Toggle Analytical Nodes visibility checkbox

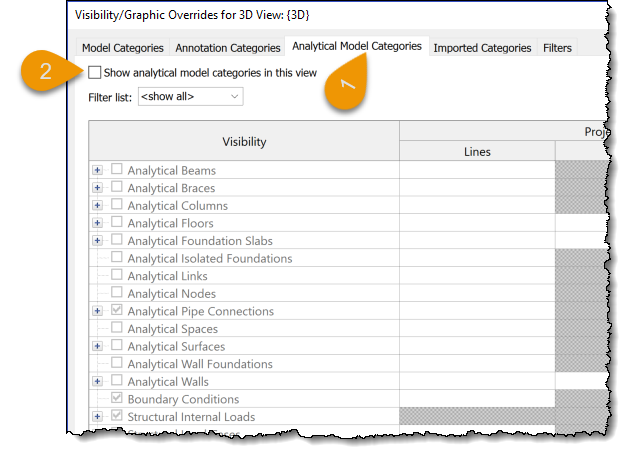(117, 293)
